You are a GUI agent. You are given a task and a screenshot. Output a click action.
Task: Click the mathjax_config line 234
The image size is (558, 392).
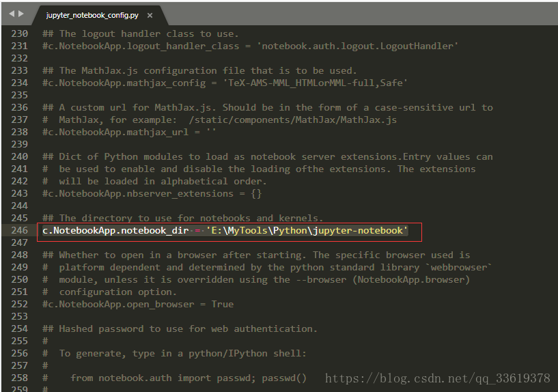point(225,83)
